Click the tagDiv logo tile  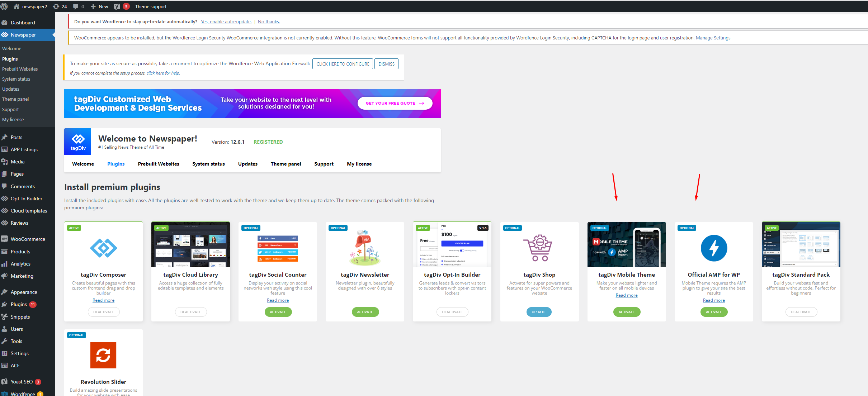(78, 142)
